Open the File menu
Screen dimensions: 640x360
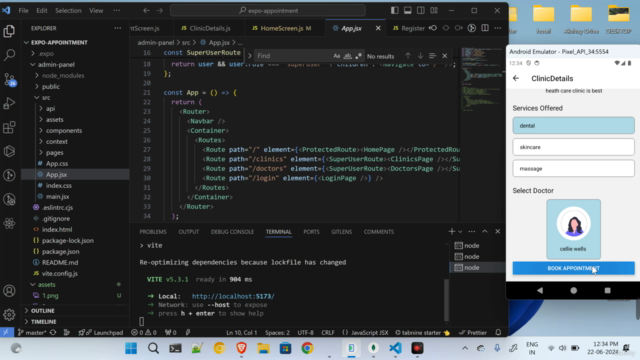(x=24, y=11)
